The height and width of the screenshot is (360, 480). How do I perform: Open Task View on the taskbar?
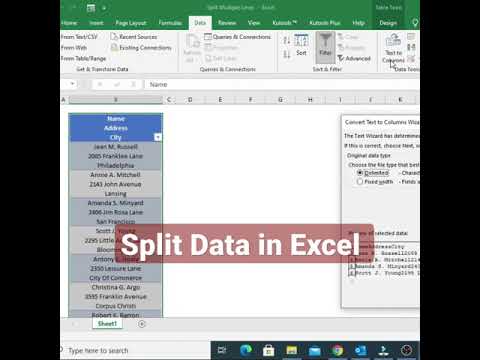click(222, 350)
